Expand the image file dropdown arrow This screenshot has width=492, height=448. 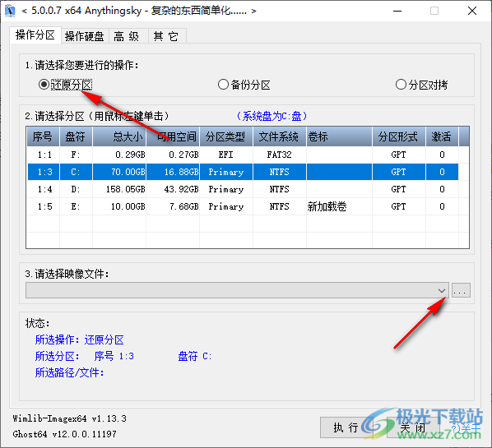[x=442, y=291]
